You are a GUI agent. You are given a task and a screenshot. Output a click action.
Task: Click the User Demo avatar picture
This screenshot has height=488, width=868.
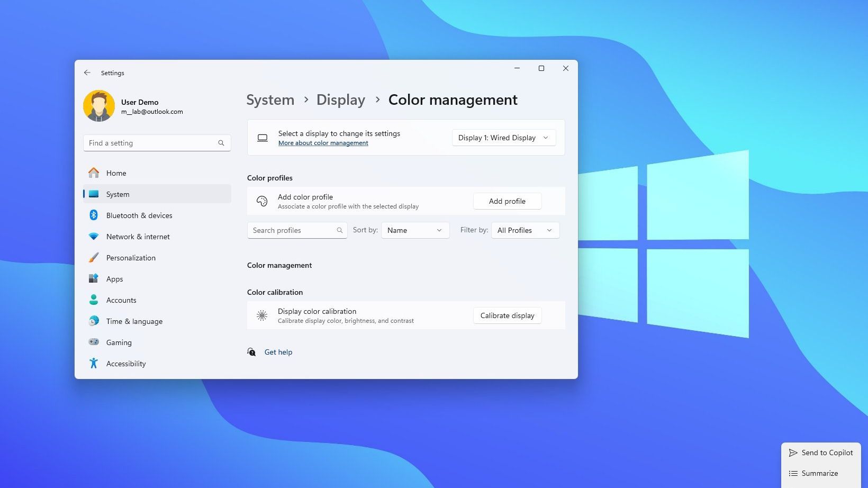tap(99, 106)
